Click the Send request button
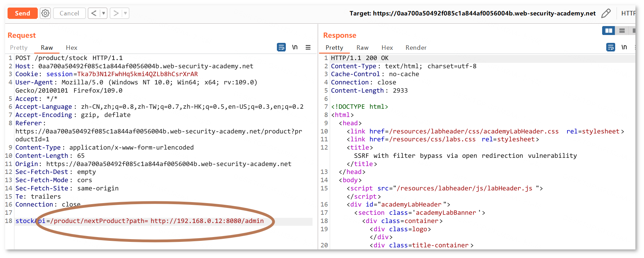Image resolution: width=644 pixels, height=258 pixels. coord(22,13)
